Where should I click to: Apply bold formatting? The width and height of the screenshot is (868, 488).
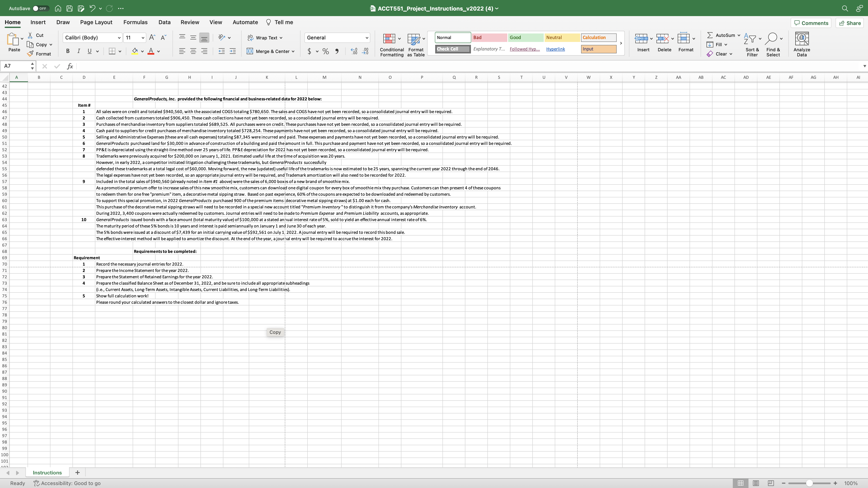point(67,51)
